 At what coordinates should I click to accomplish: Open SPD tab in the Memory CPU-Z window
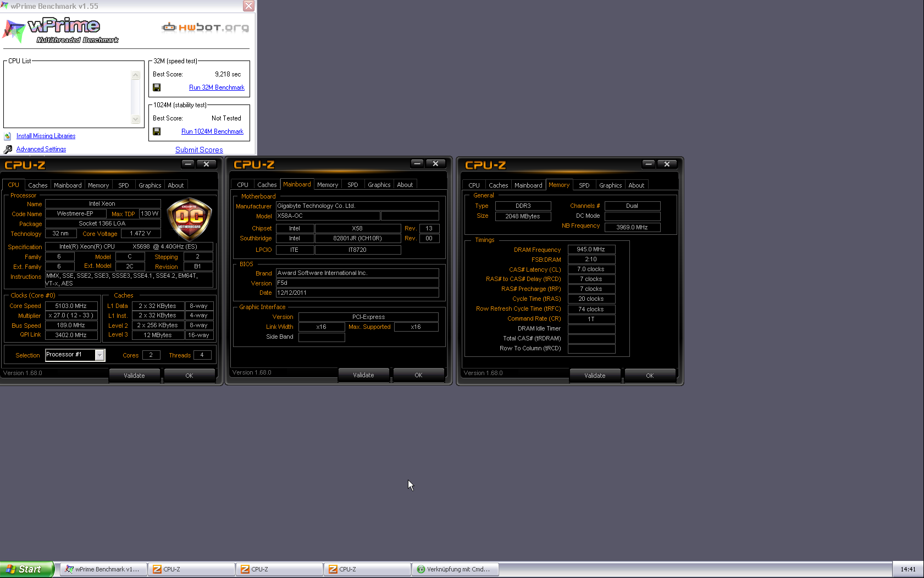tap(584, 185)
